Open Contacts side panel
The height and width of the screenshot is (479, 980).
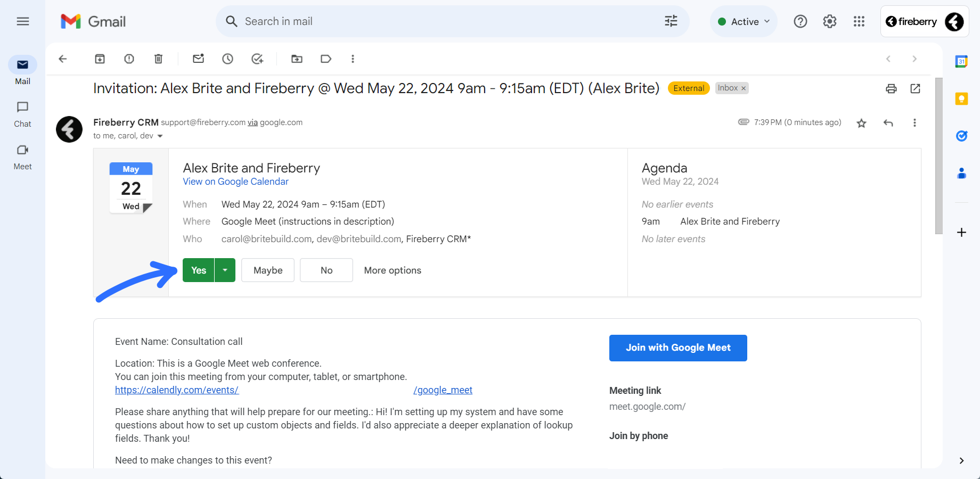[x=961, y=174]
